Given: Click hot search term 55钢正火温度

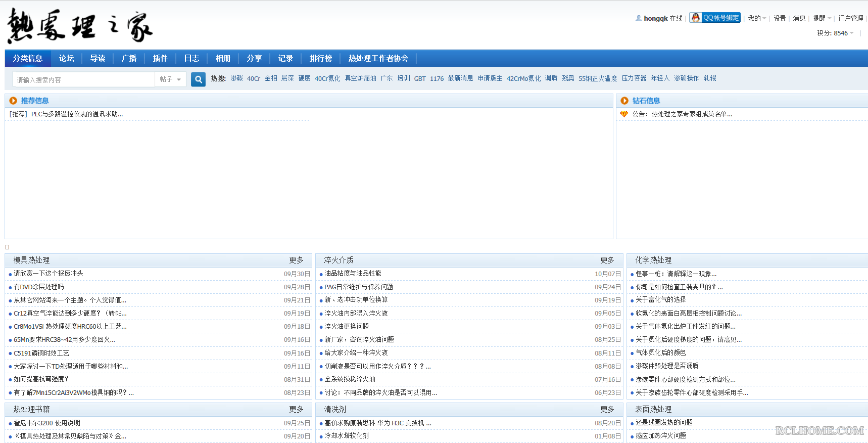Looking at the screenshot, I should tap(598, 78).
